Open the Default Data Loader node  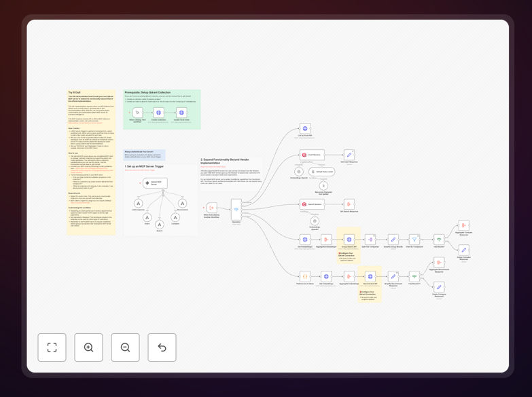[322, 172]
